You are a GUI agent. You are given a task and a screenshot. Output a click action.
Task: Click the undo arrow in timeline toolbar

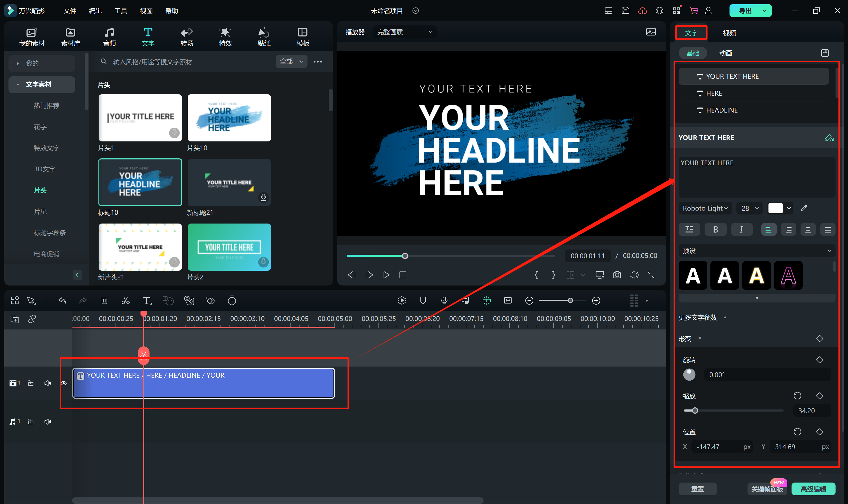click(62, 301)
